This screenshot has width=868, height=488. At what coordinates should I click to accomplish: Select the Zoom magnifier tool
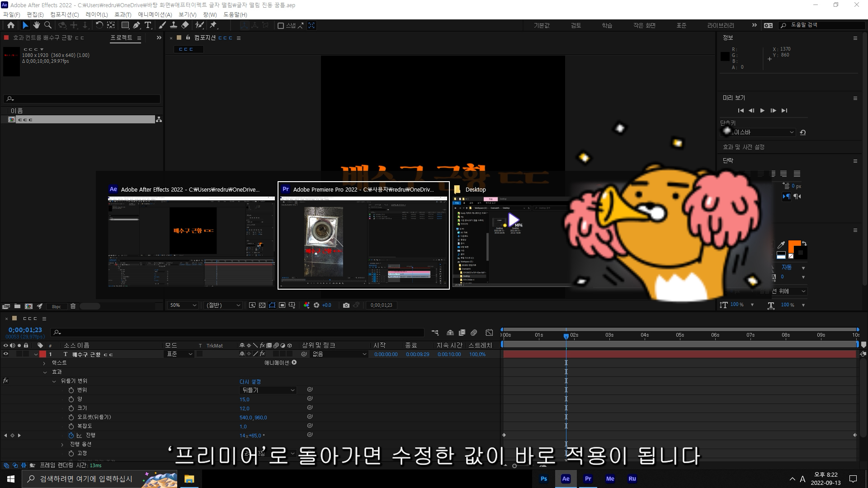tap(47, 25)
